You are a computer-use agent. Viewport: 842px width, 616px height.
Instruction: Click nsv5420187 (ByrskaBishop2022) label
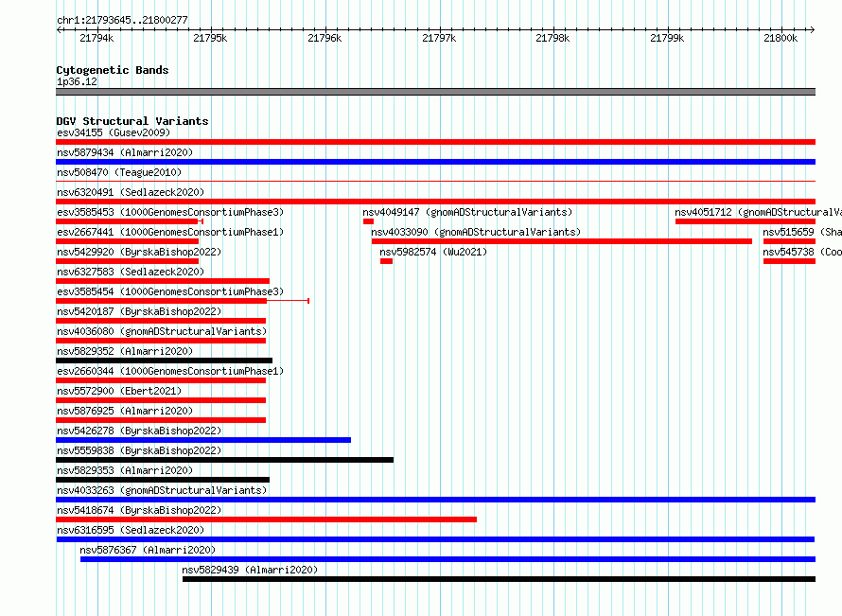pos(139,311)
